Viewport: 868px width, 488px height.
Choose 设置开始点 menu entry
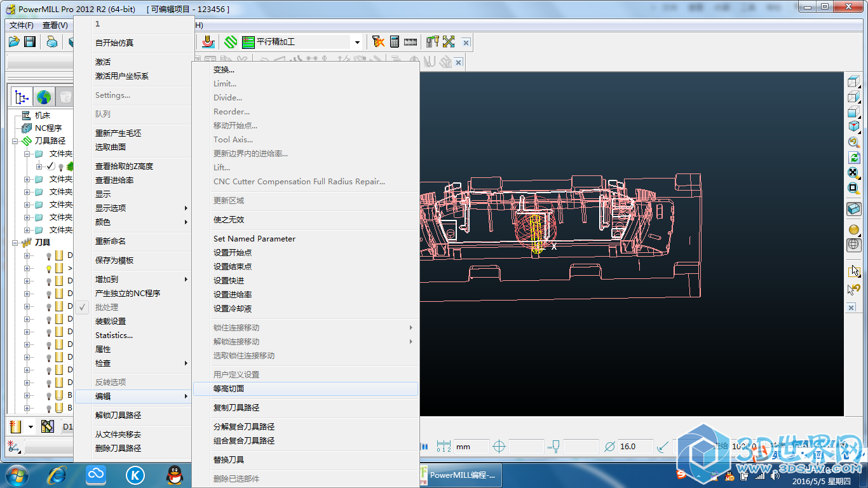pyautogui.click(x=306, y=252)
